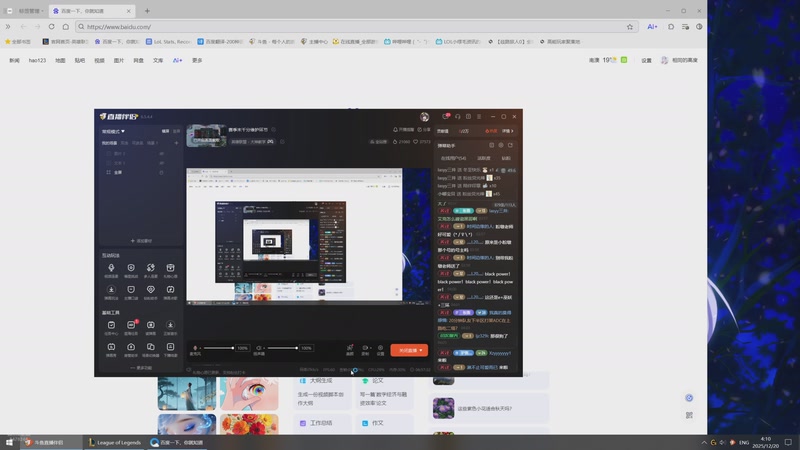800x450 pixels.
Task: Bookmark this page with the star icon
Action: pos(630,27)
